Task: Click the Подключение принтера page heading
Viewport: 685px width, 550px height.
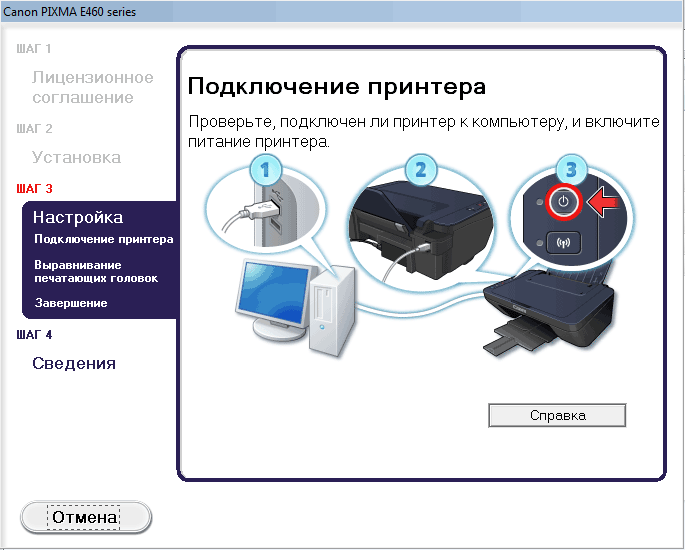Action: pos(336,86)
